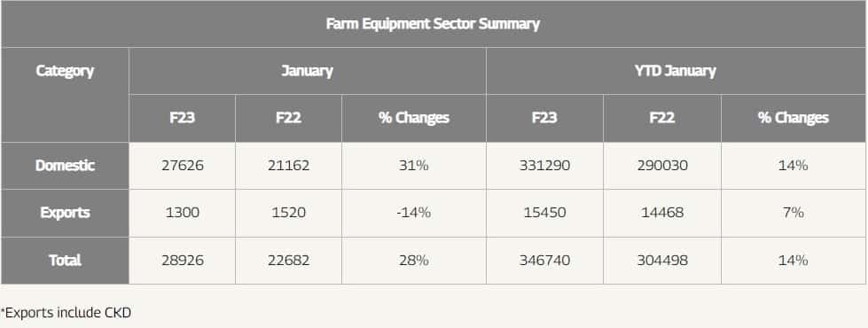Click the YTD January group header
This screenshot has height=328, width=868.
click(676, 71)
